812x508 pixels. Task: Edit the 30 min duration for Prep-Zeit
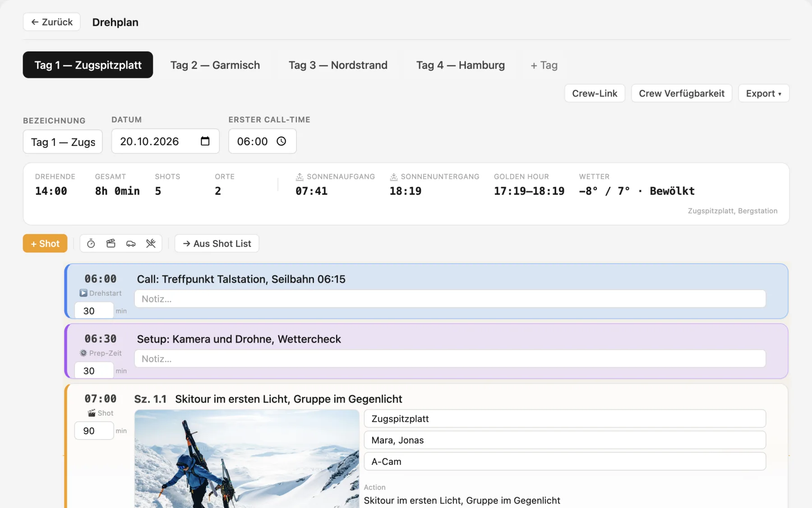tap(94, 371)
